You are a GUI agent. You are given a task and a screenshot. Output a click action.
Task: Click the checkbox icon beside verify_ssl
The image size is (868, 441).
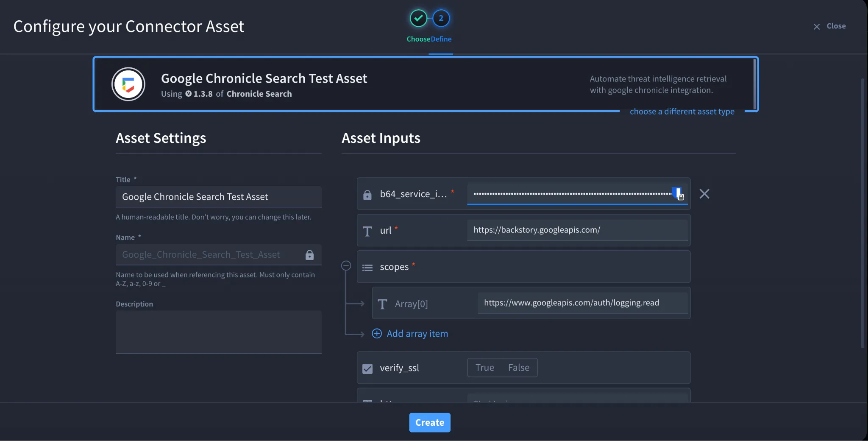367,368
